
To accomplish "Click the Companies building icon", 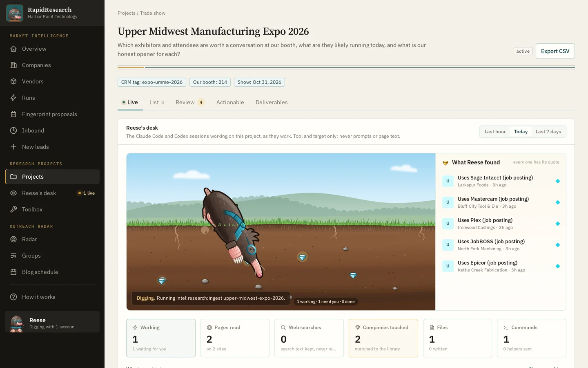I will tap(13, 65).
